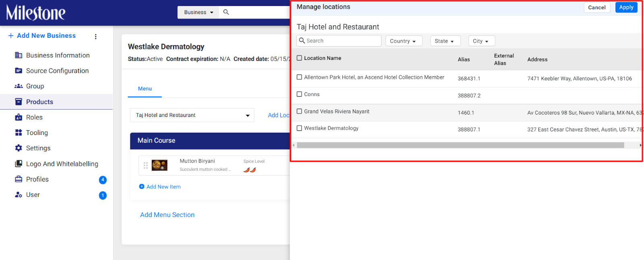Open Settings in sidebar

click(x=38, y=148)
